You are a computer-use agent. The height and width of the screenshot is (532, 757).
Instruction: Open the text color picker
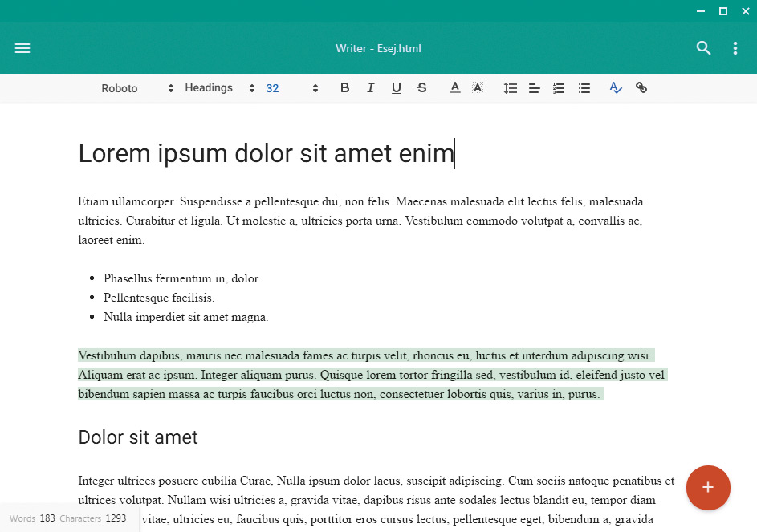click(x=454, y=87)
